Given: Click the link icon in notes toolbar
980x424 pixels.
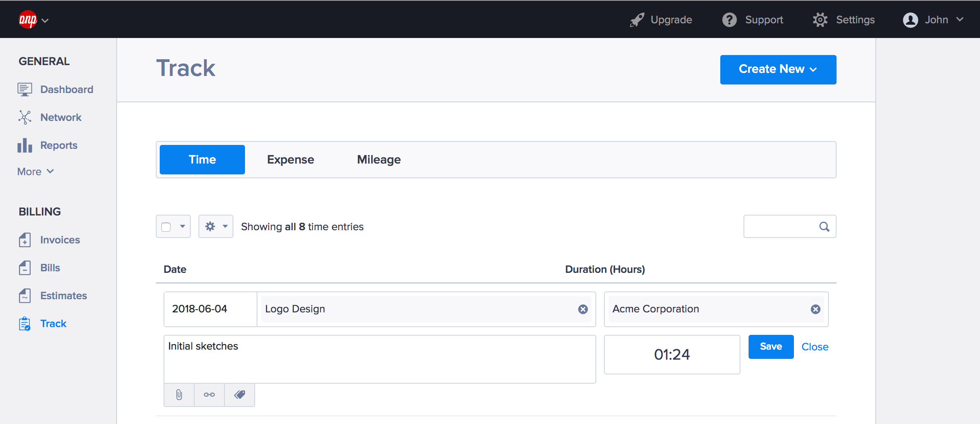Looking at the screenshot, I should point(209,394).
